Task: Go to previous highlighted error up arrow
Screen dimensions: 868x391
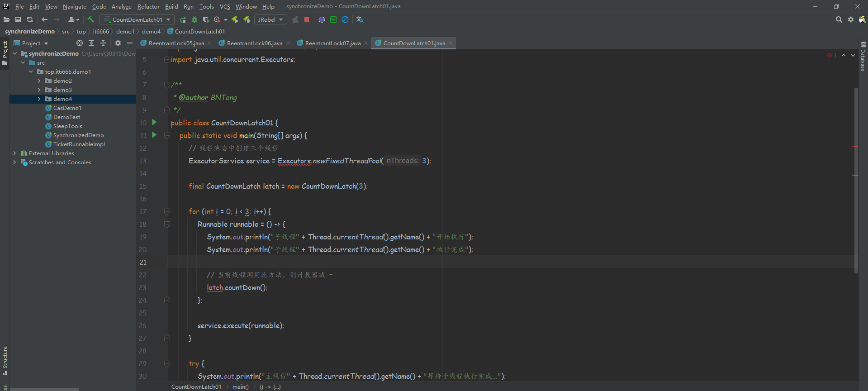Action: [844, 55]
